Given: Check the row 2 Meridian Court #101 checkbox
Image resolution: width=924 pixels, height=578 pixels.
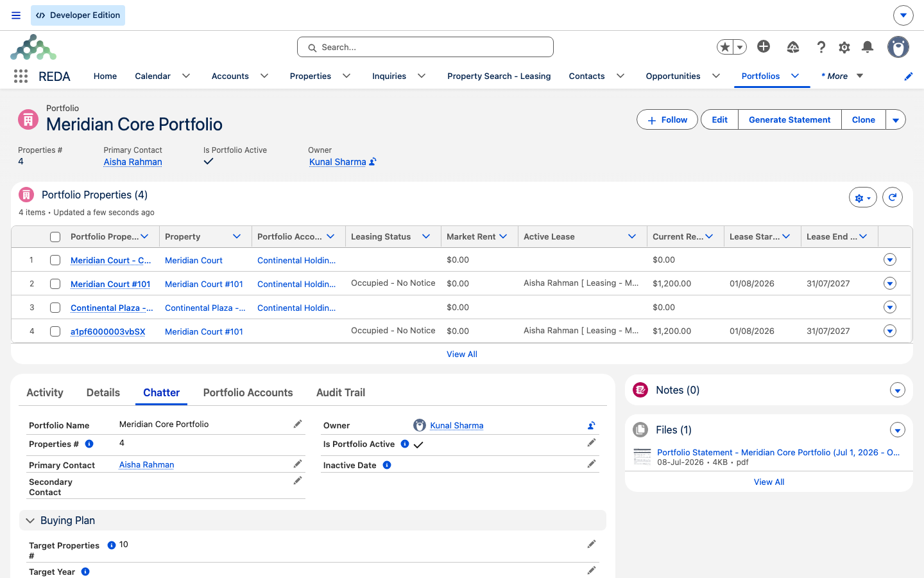Looking at the screenshot, I should click(x=55, y=284).
